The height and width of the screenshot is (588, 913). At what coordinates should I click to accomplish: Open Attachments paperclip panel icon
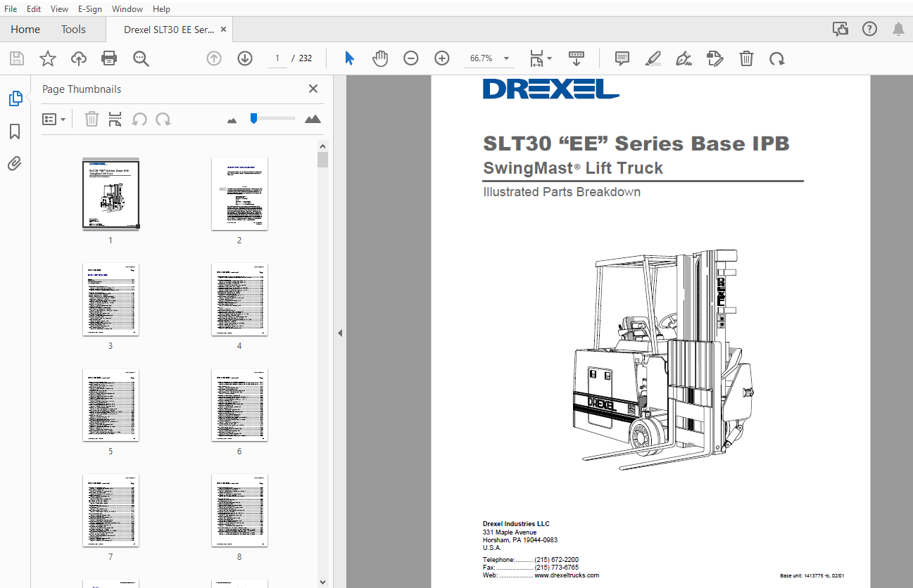(15, 164)
